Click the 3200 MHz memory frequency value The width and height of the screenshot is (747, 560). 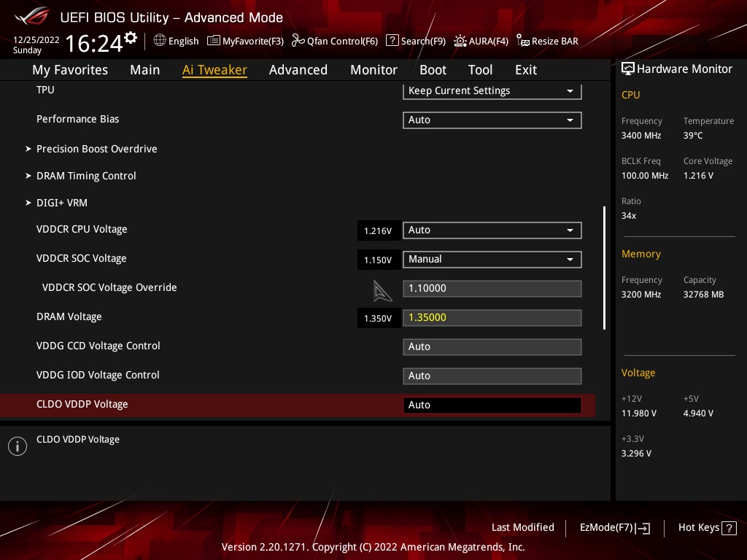[x=640, y=295]
